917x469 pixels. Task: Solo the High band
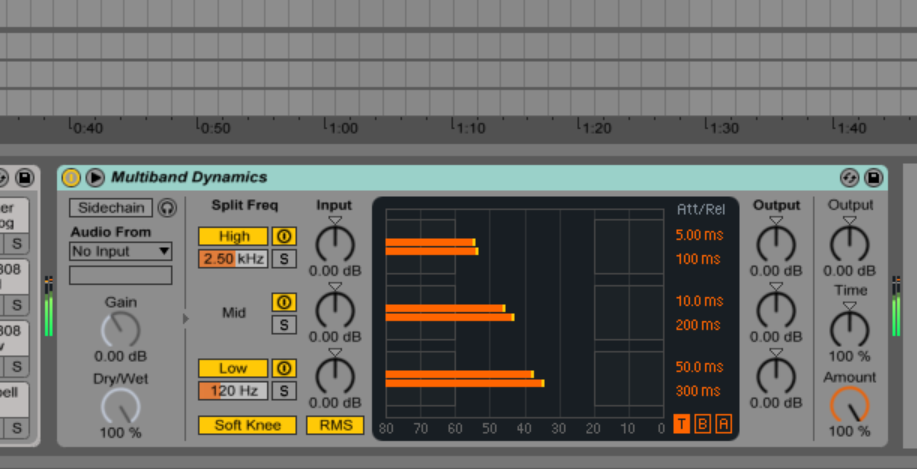(x=284, y=259)
